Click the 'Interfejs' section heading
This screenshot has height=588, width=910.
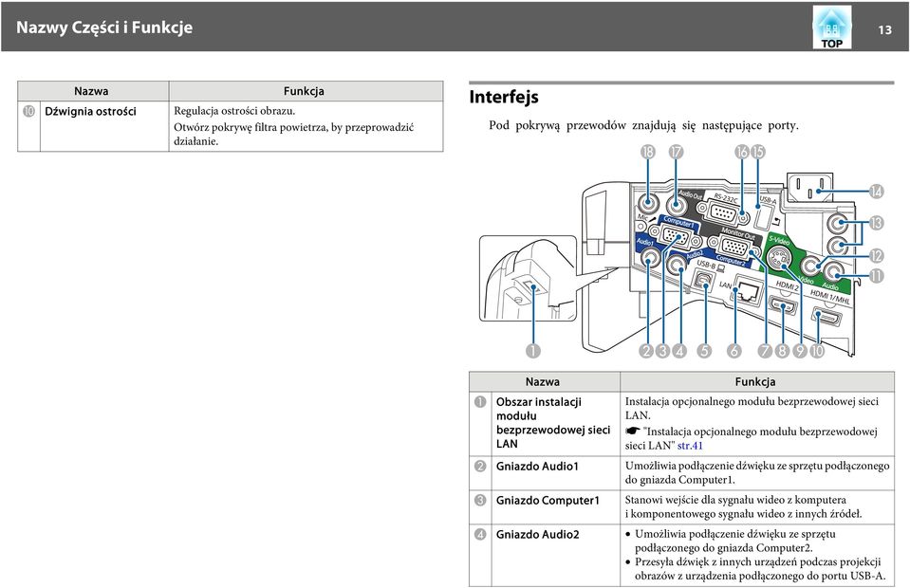(x=504, y=96)
